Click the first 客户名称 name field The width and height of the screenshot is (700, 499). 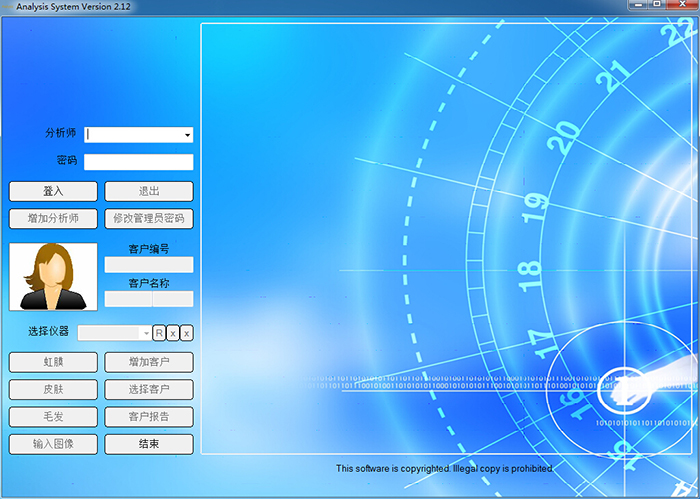(129, 299)
